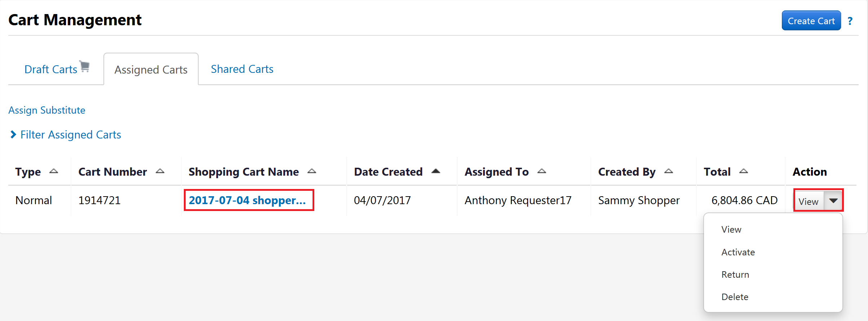Image resolution: width=868 pixels, height=321 pixels.
Task: Open the action dropdown arrow next to View
Action: click(x=833, y=201)
